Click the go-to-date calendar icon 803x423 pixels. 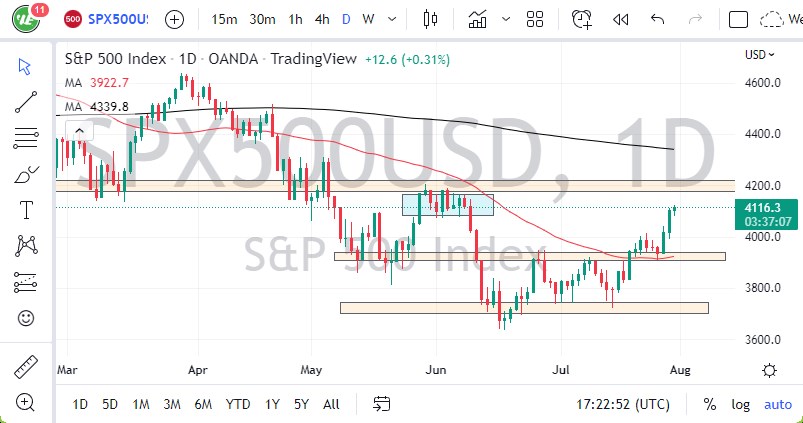tap(382, 404)
